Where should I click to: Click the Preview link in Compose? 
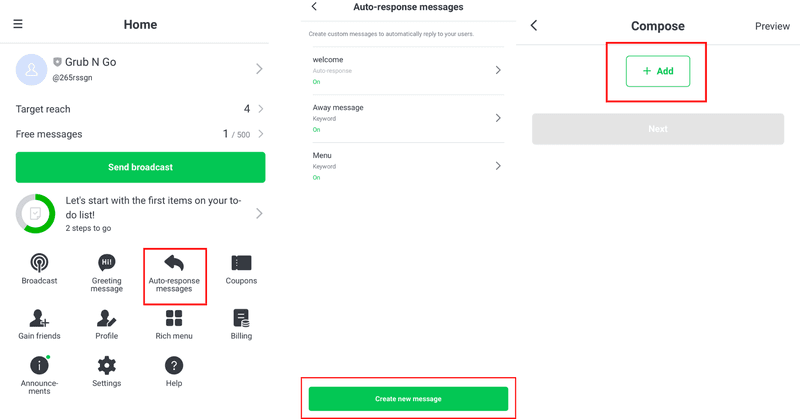(772, 26)
